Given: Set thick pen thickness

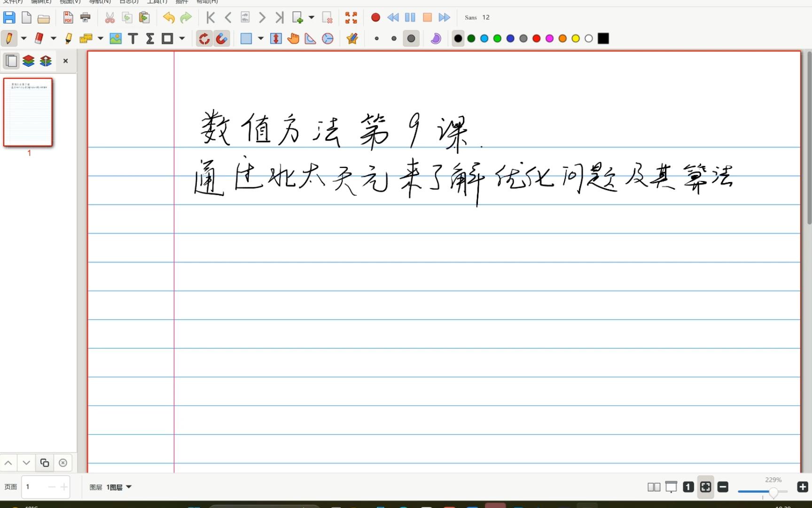Looking at the screenshot, I should tap(411, 39).
